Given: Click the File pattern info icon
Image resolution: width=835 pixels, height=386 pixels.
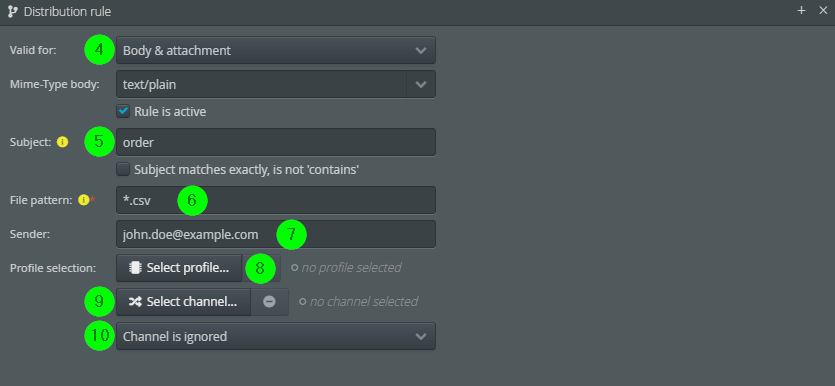Looking at the screenshot, I should tap(84, 200).
